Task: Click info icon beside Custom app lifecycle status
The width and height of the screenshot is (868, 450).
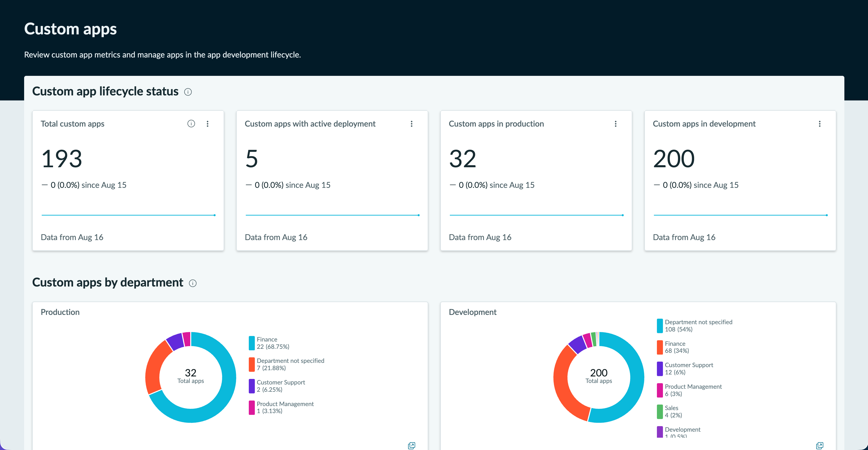Action: [188, 92]
